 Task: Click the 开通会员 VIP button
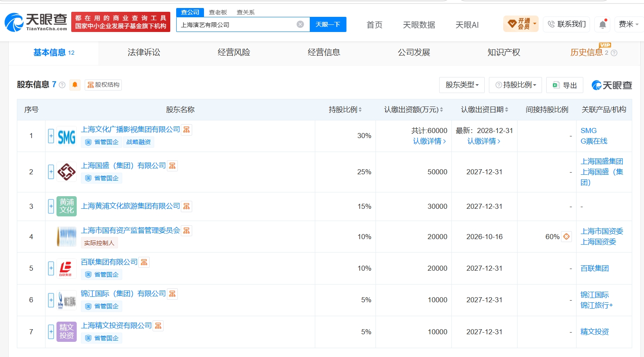[521, 24]
